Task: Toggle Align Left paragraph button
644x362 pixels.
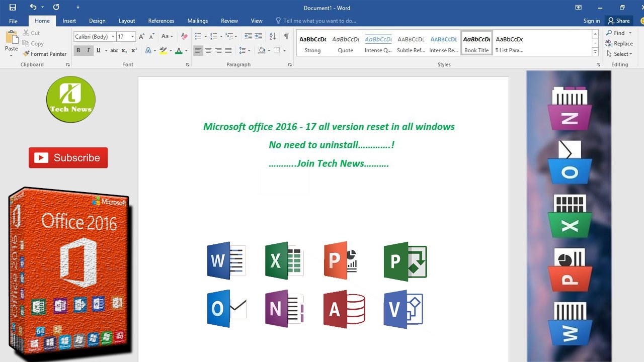Action: point(198,50)
